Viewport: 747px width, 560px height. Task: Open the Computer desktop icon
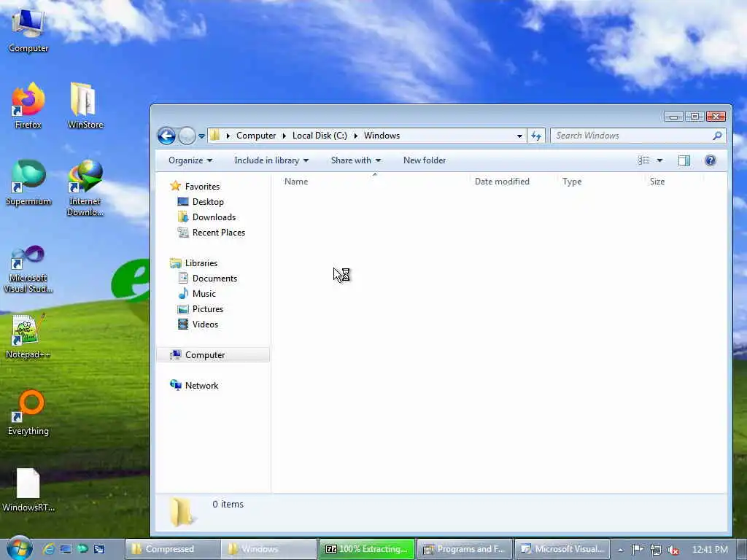28,29
